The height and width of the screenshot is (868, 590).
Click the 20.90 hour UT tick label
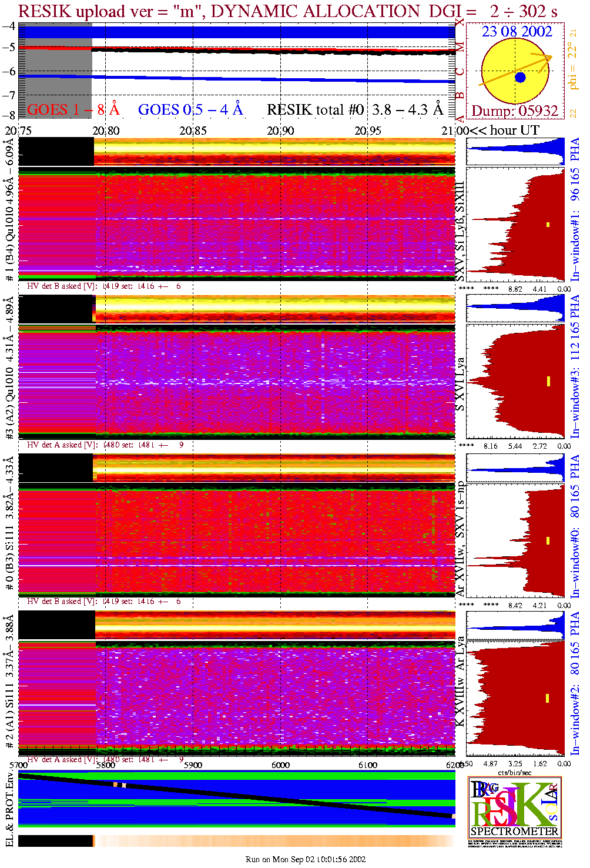[x=280, y=131]
